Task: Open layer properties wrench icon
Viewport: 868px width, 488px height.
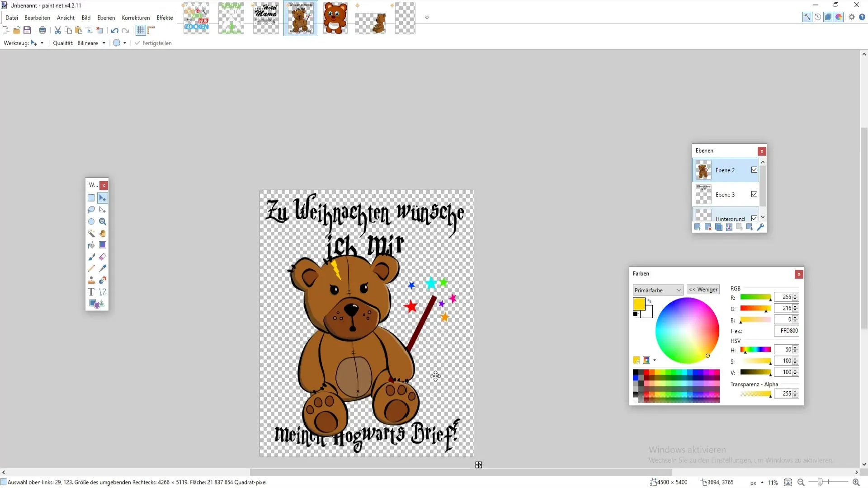Action: [760, 227]
